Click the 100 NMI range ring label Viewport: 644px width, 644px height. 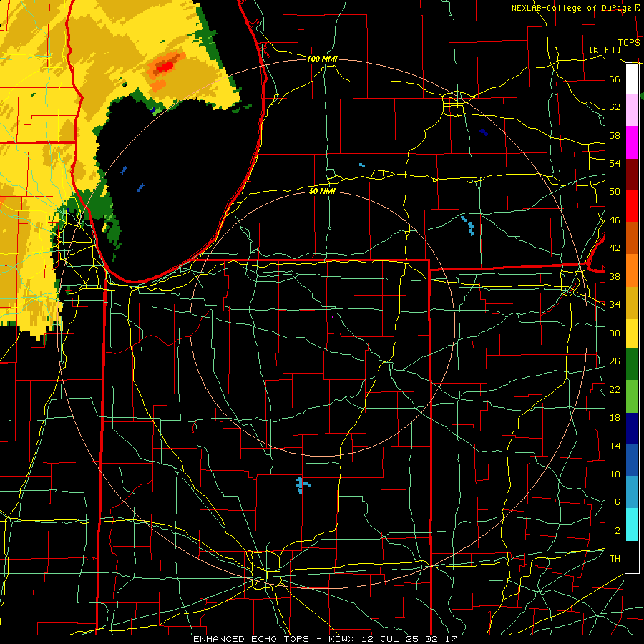point(322,59)
